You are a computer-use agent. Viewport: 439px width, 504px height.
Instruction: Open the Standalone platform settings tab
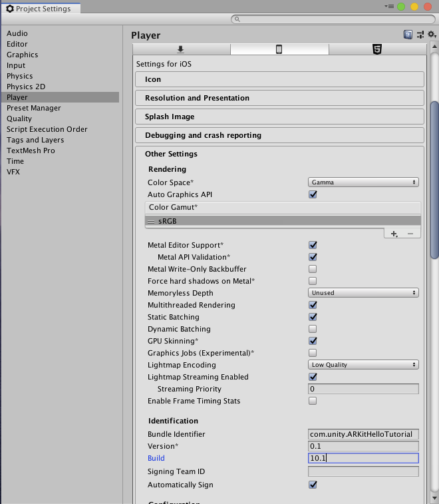click(180, 49)
